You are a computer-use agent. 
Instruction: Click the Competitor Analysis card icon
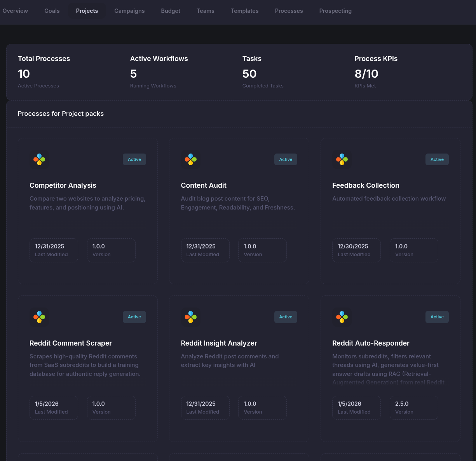pyautogui.click(x=39, y=159)
